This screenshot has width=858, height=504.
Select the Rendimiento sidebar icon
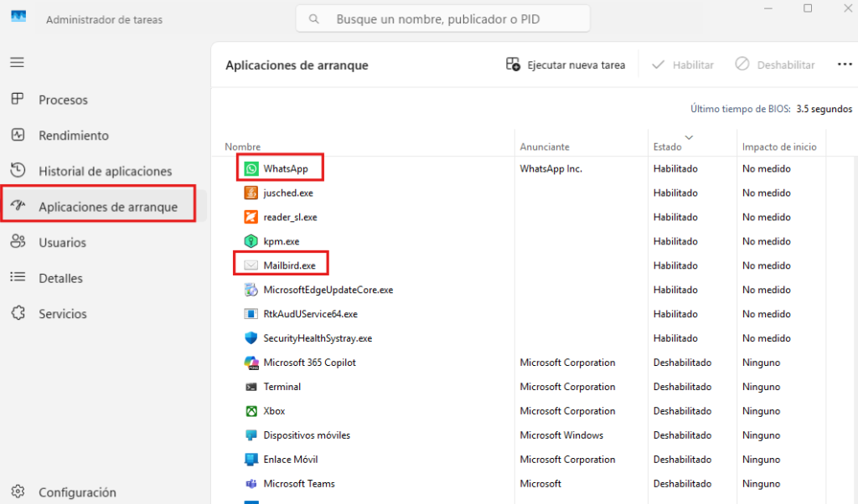pos(17,135)
